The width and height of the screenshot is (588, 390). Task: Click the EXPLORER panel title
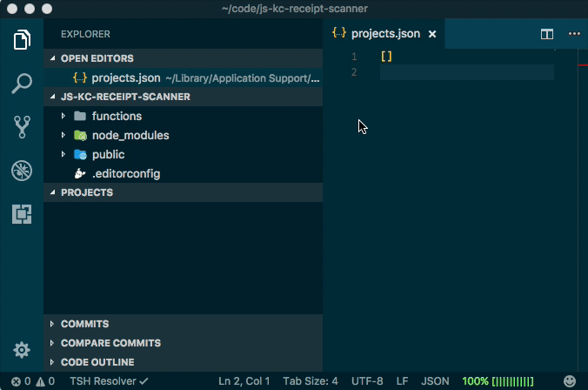[85, 34]
